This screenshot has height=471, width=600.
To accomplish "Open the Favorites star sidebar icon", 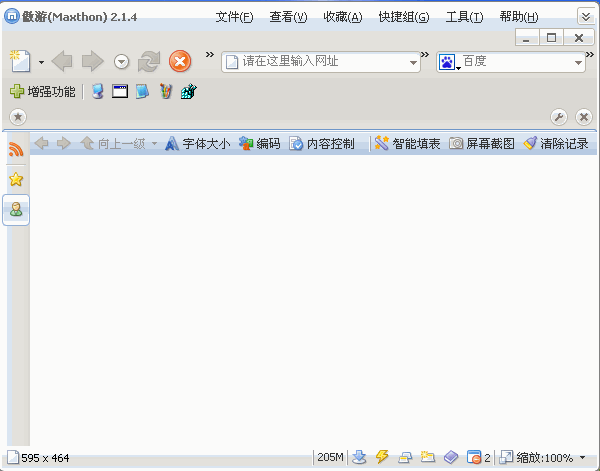I will coord(16,179).
